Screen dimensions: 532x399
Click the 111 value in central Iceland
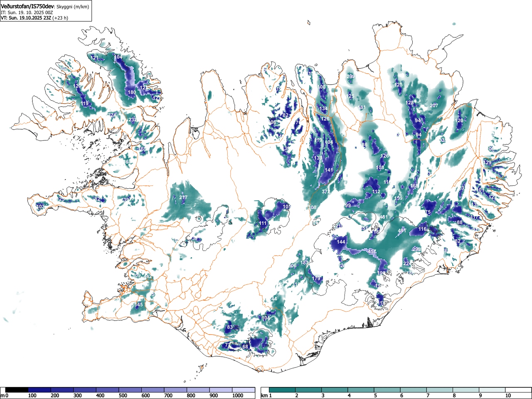pyautogui.click(x=263, y=223)
